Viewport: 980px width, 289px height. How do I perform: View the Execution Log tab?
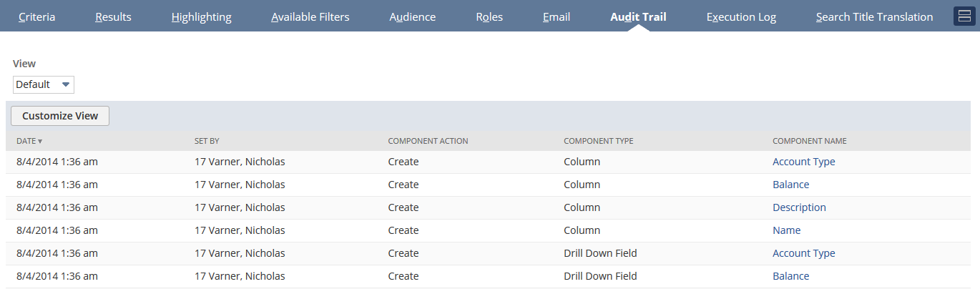[x=741, y=17]
